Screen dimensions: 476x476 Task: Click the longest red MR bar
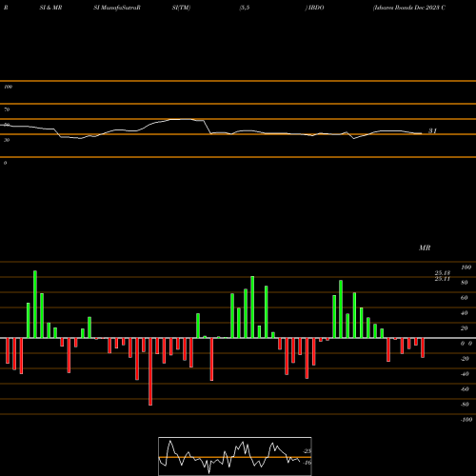[150, 371]
